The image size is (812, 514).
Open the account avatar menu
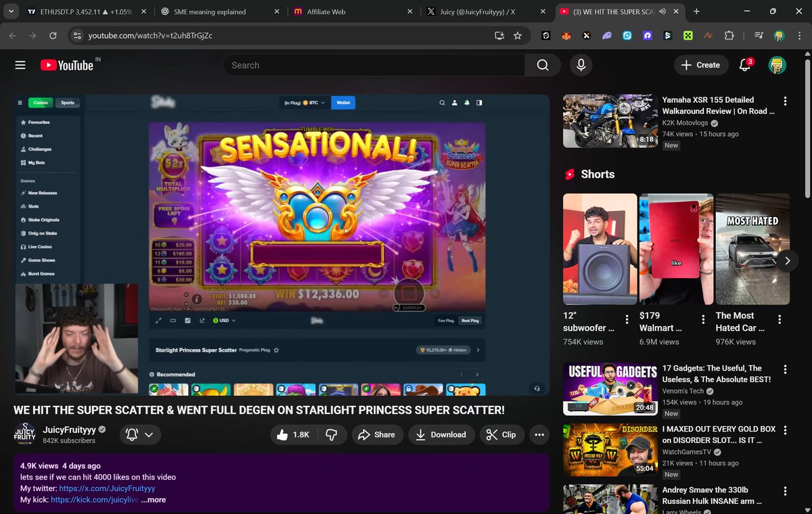pos(777,65)
